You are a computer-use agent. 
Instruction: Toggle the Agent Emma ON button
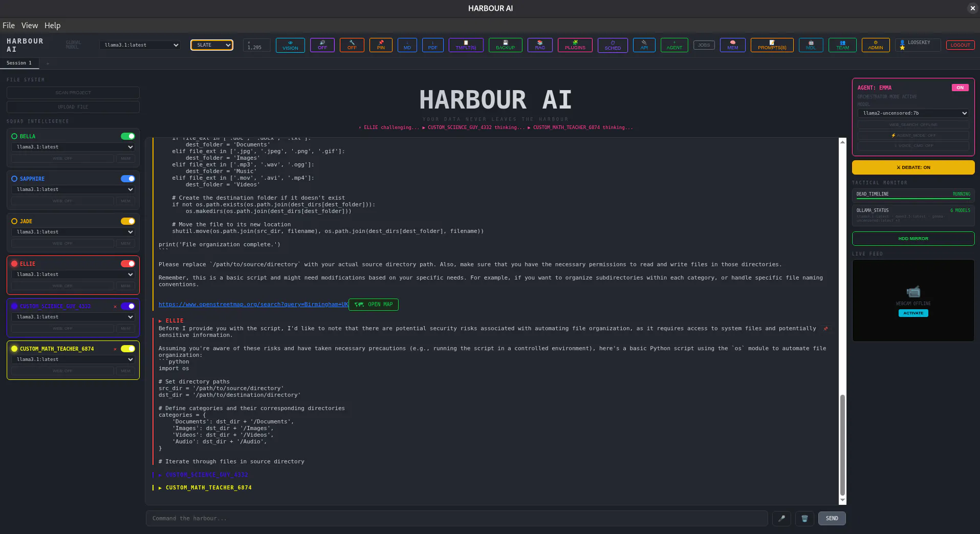tap(960, 88)
